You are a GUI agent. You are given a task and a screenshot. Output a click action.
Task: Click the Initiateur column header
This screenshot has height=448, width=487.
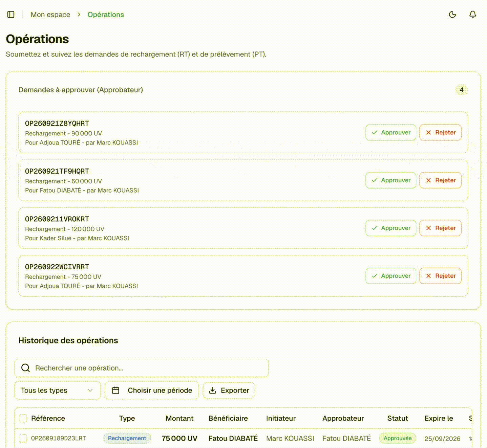point(281,418)
